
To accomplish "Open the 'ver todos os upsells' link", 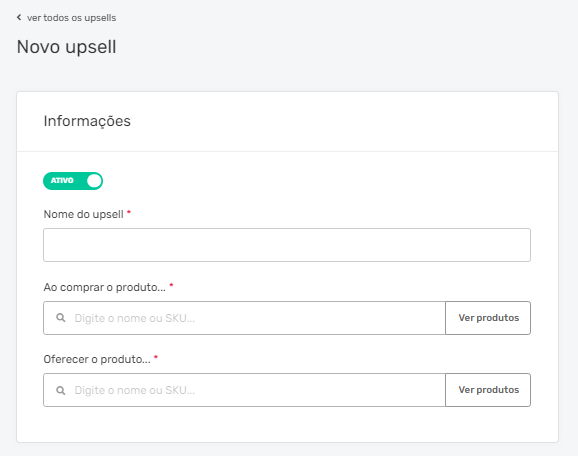I will 72,18.
